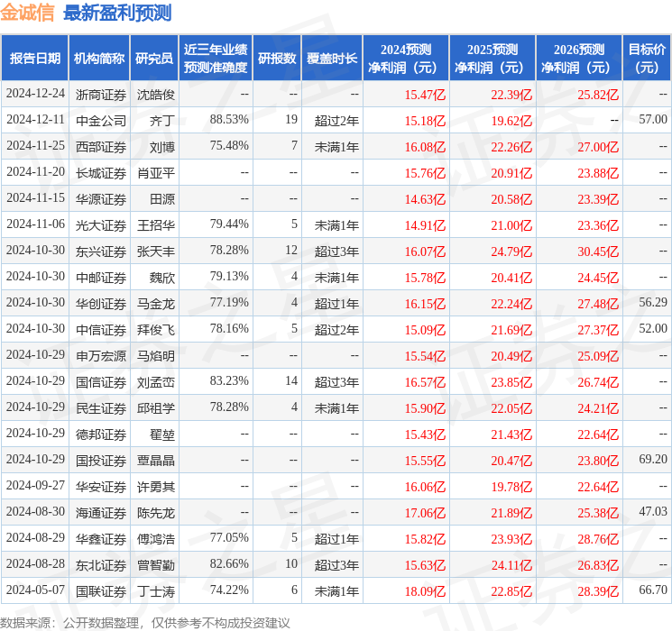672x631 pixels.
Task: Click the 17.06亿 2024 profit value
Action: [425, 513]
